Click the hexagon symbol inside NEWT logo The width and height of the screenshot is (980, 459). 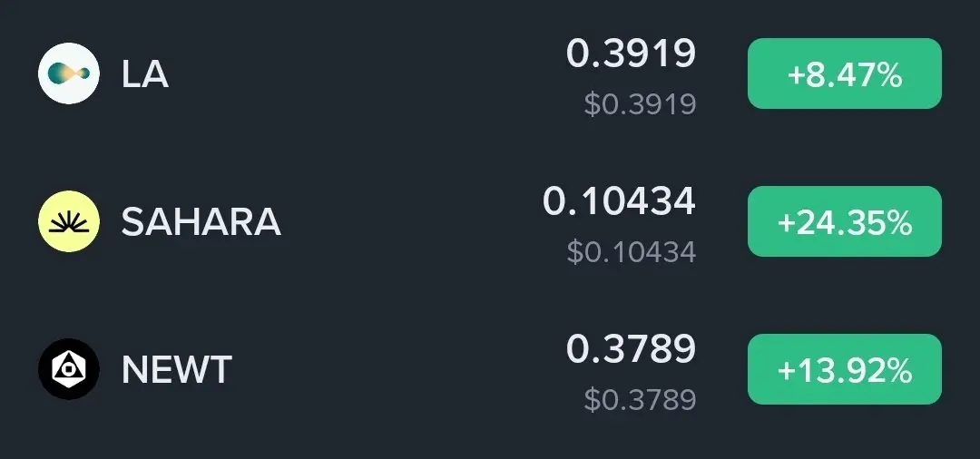[69, 369]
